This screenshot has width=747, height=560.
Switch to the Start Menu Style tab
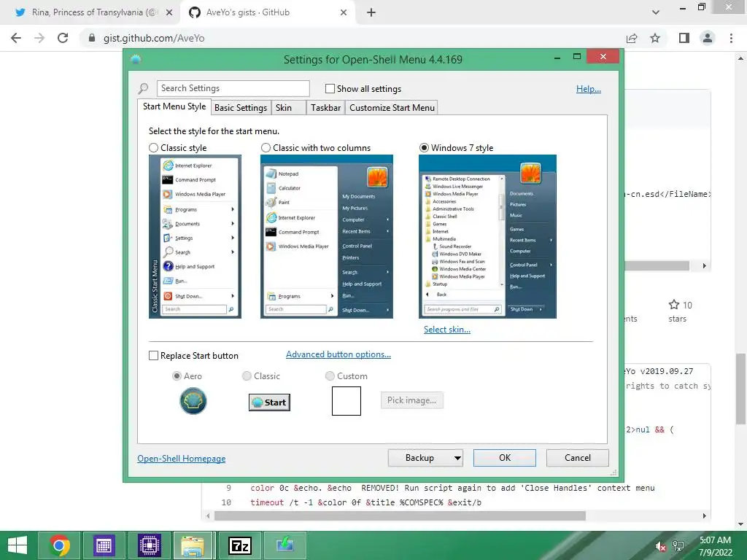pos(174,106)
